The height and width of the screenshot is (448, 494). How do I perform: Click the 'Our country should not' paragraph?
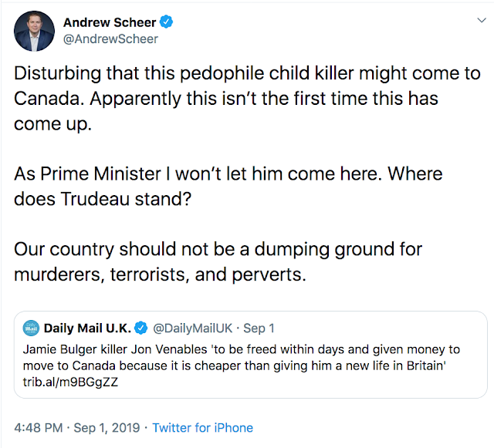[216, 261]
